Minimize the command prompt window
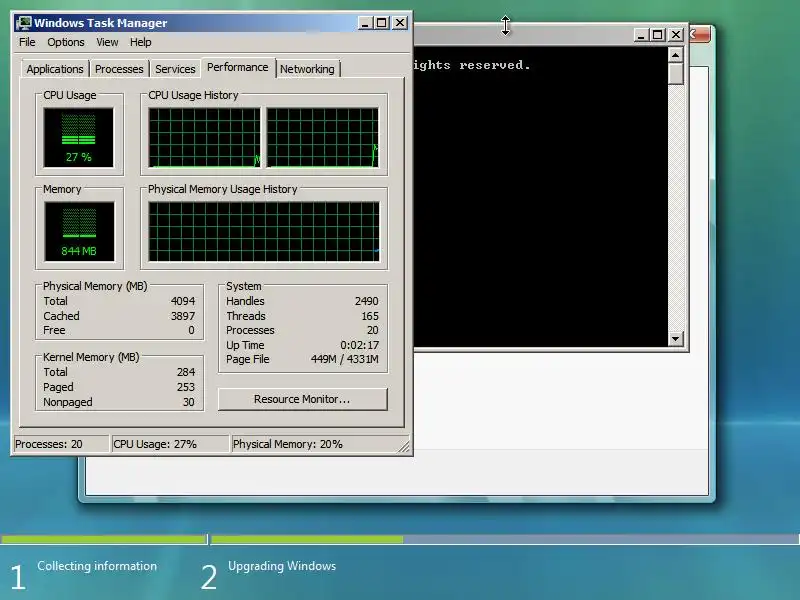Screen dimensions: 800x600 (x=641, y=35)
